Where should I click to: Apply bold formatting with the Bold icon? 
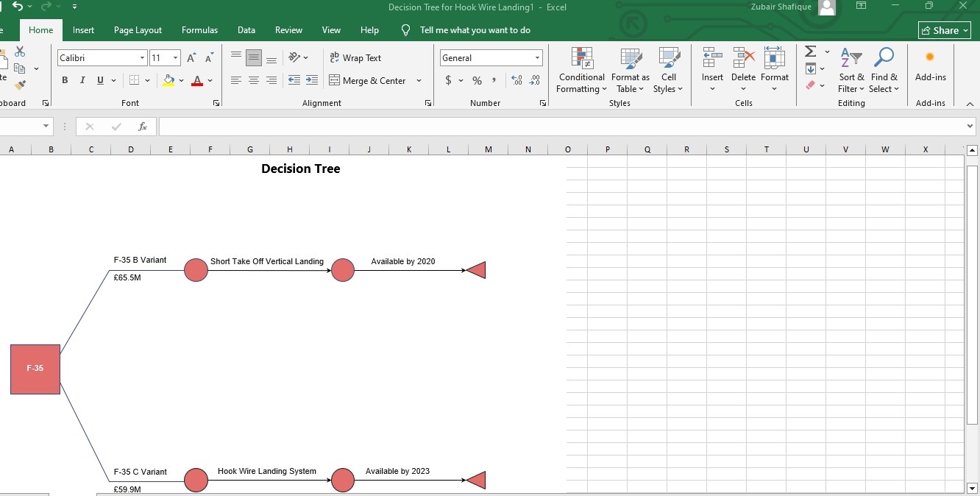point(65,80)
